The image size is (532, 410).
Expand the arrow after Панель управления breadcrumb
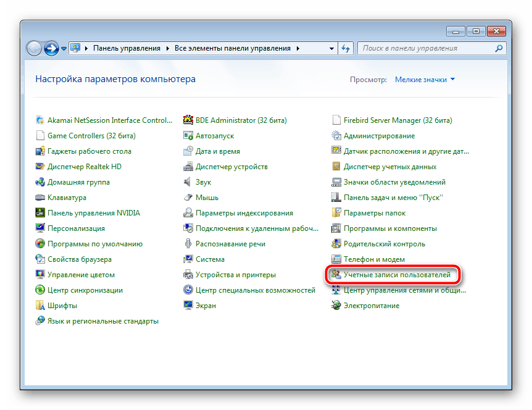click(168, 48)
